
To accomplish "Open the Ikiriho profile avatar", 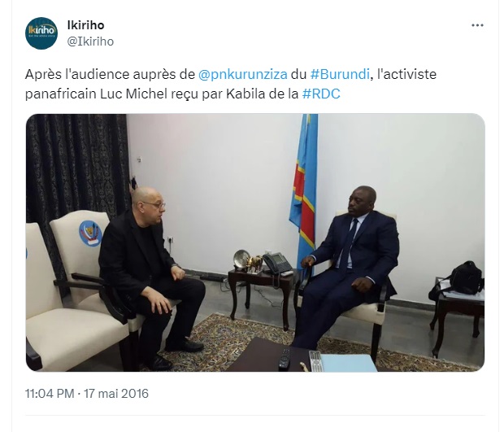I will (x=41, y=33).
